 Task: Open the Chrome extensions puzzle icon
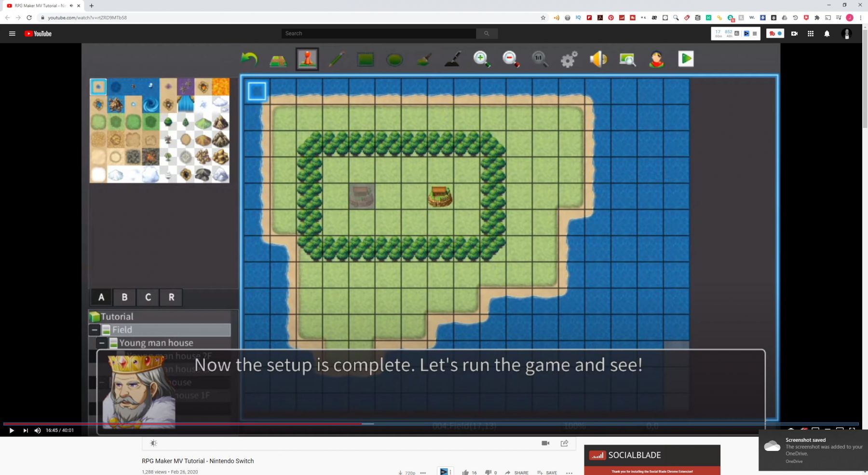817,17
